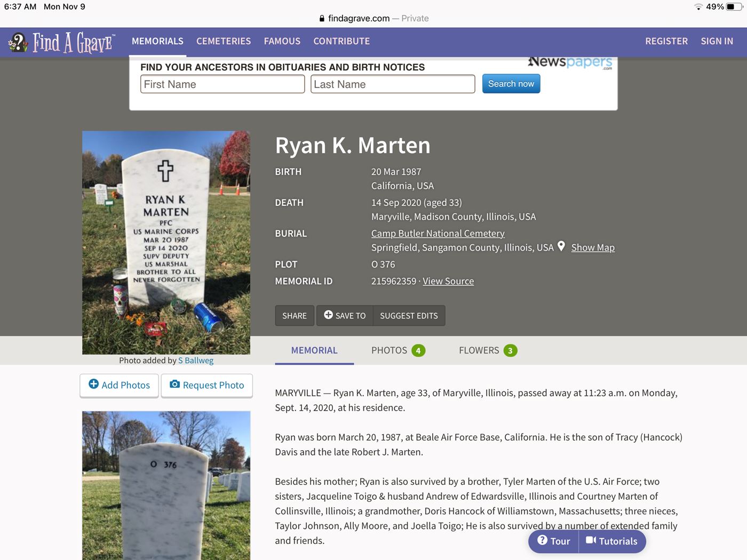Click the Show Map link
This screenshot has width=747, height=560.
[x=593, y=247]
